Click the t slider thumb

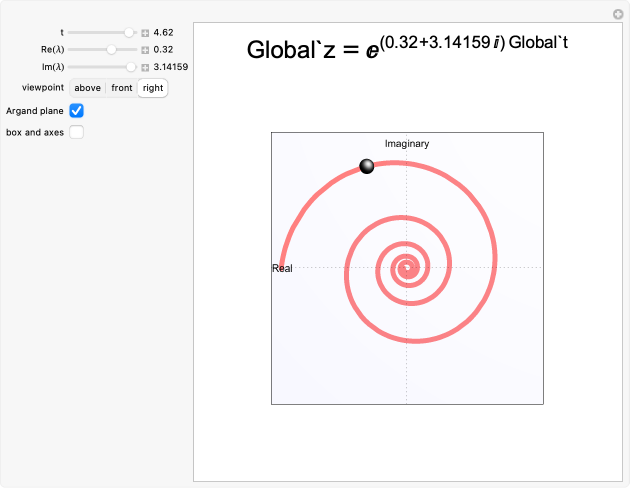click(129, 33)
